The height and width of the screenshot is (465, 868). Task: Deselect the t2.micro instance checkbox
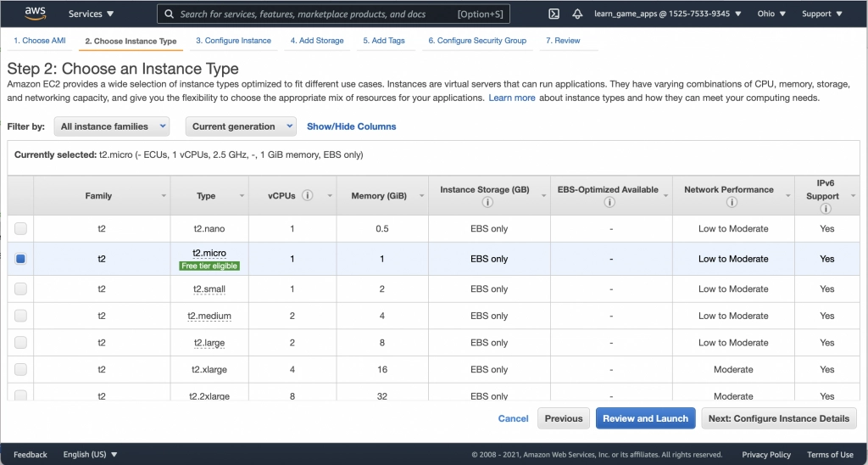[20, 258]
